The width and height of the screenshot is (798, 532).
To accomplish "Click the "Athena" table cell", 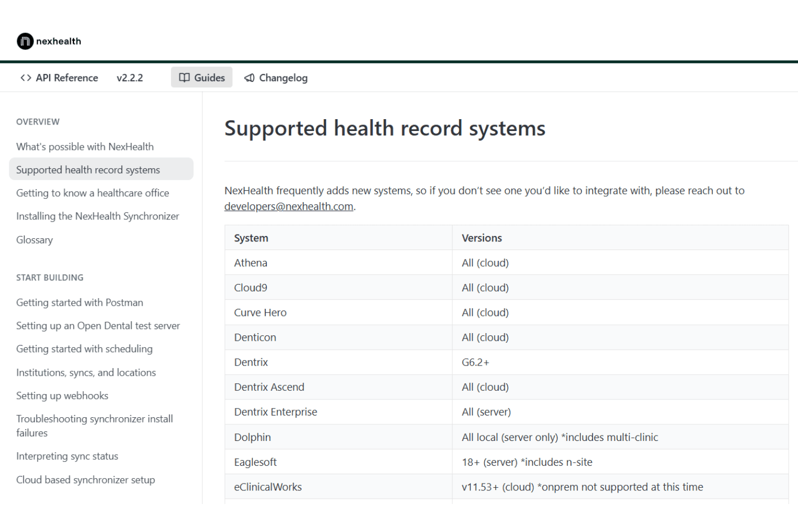I will tap(339, 262).
